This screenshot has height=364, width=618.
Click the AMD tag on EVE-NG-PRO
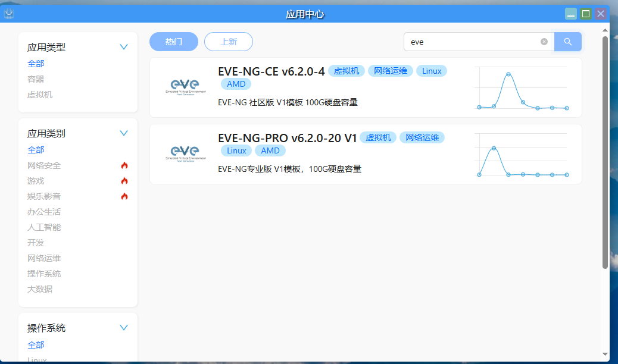click(270, 150)
